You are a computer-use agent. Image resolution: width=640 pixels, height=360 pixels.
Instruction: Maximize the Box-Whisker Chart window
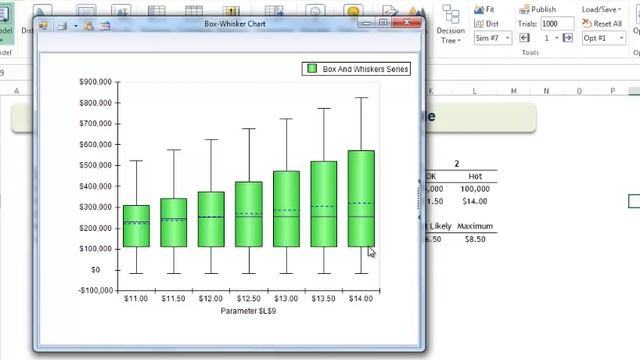click(383, 22)
